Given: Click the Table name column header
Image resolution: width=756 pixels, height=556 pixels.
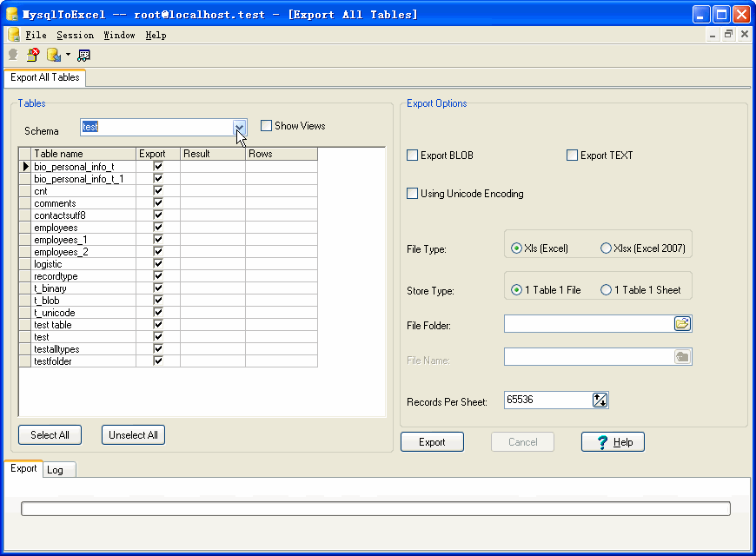Looking at the screenshot, I should tap(83, 154).
